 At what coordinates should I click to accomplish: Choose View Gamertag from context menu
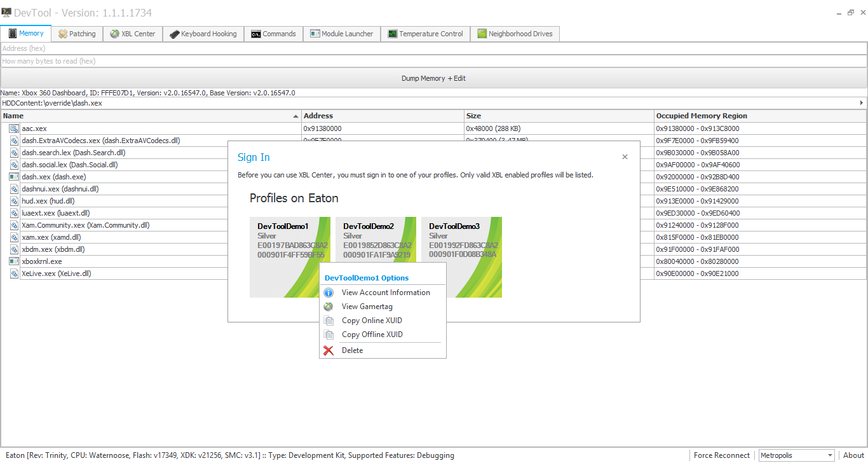click(367, 307)
